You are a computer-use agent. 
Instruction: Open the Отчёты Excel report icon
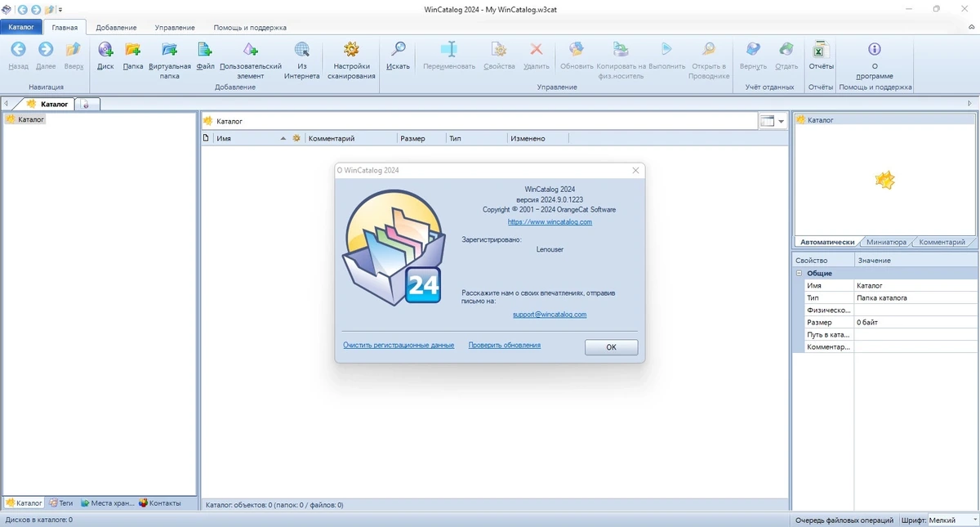click(x=821, y=50)
